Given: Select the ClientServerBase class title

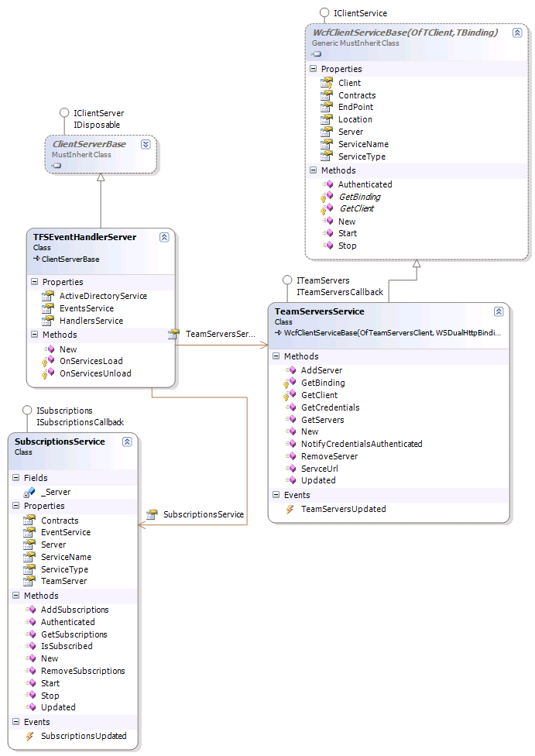Looking at the screenshot, I should (89, 144).
